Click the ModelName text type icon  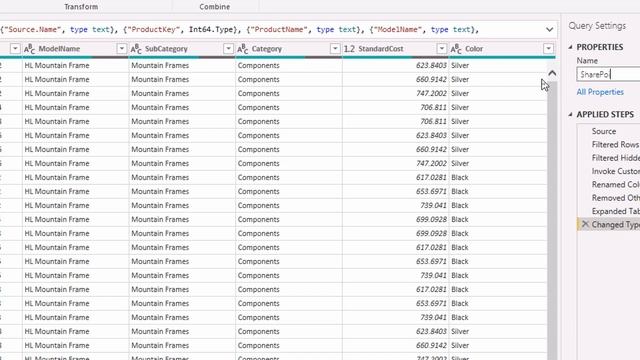[x=29, y=49]
